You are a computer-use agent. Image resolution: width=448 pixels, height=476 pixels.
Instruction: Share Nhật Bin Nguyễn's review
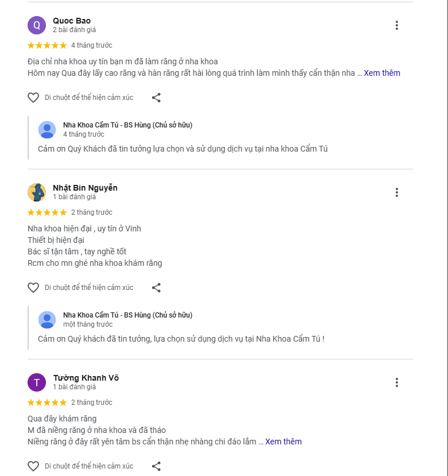click(x=156, y=288)
